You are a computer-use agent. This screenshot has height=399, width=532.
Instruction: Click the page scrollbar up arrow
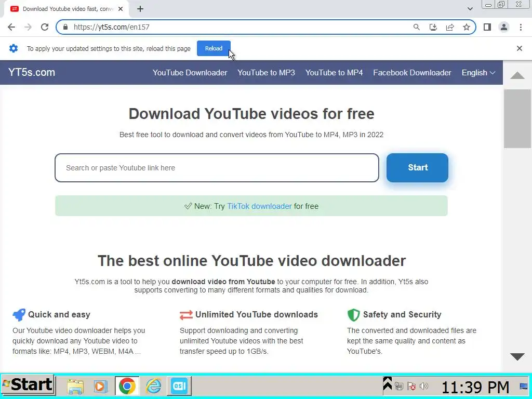(x=517, y=75)
